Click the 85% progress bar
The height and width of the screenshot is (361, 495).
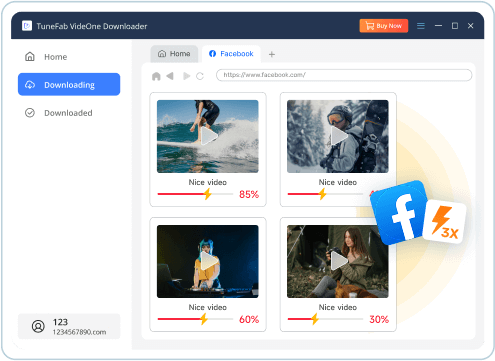[195, 194]
